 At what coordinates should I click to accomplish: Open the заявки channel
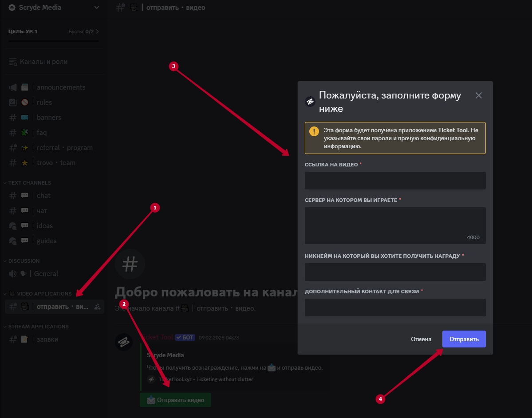tap(47, 339)
